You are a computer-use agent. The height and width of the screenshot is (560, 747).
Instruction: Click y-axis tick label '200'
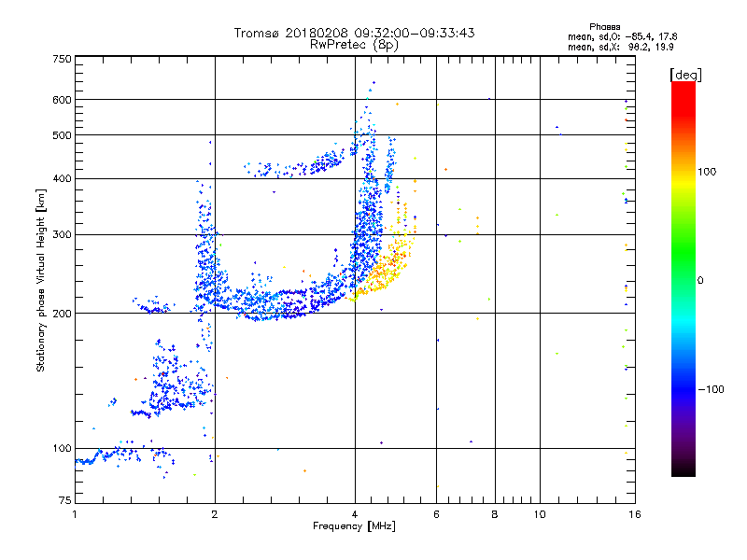pyautogui.click(x=62, y=314)
